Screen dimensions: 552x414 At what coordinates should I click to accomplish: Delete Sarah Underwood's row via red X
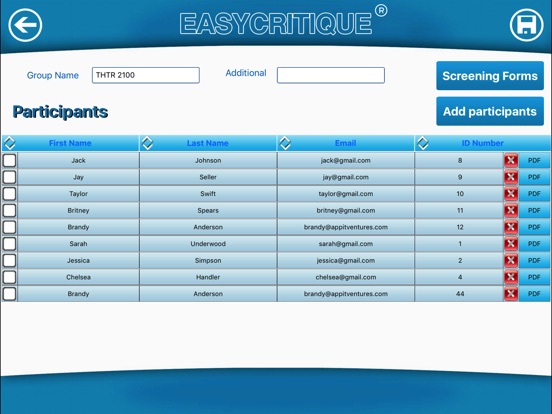tap(511, 244)
